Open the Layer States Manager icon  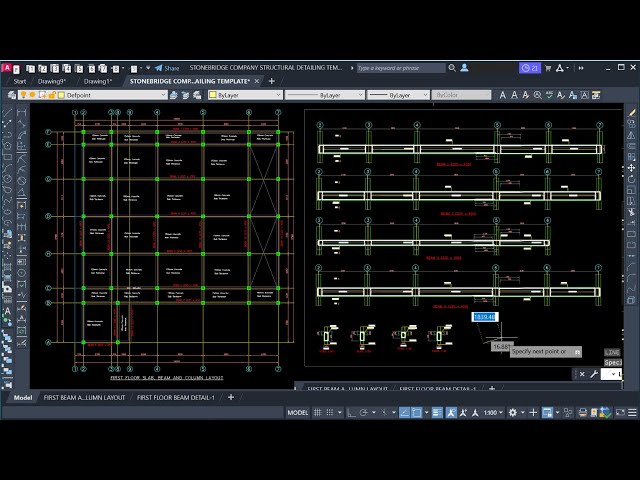(198, 95)
